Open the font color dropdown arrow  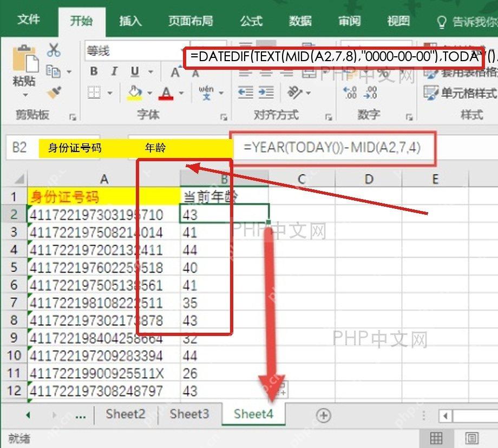pos(181,93)
